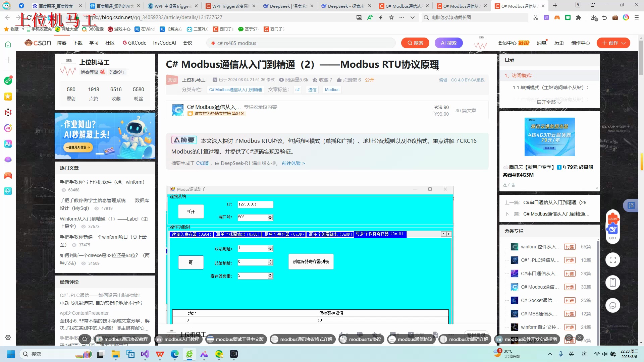Open mobile view with floating phone icon
Screen dimensions: 644x362
pyautogui.click(x=613, y=282)
